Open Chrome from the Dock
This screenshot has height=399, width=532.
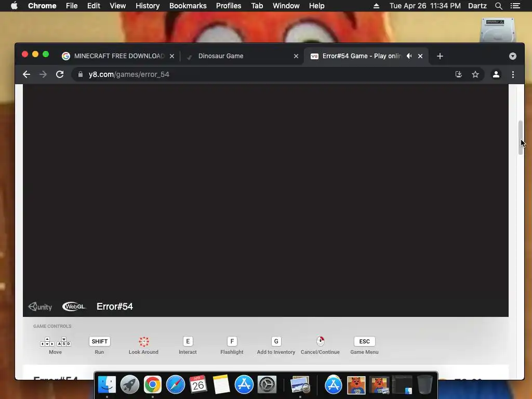(153, 385)
